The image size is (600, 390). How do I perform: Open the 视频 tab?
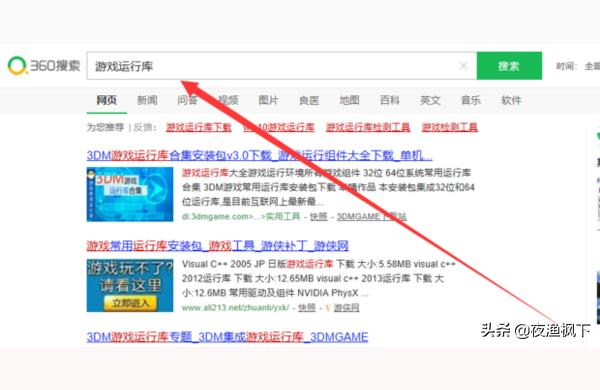[228, 100]
